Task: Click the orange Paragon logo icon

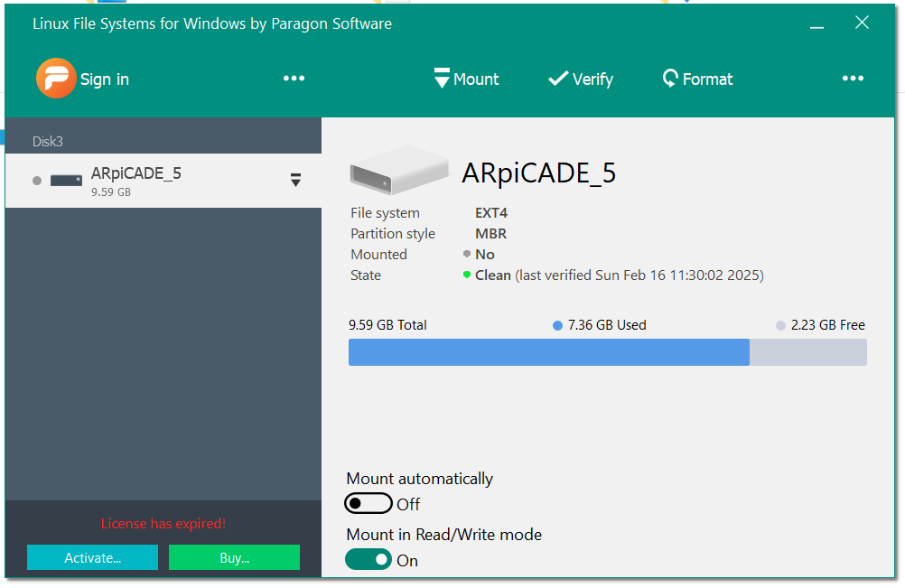Action: click(56, 78)
